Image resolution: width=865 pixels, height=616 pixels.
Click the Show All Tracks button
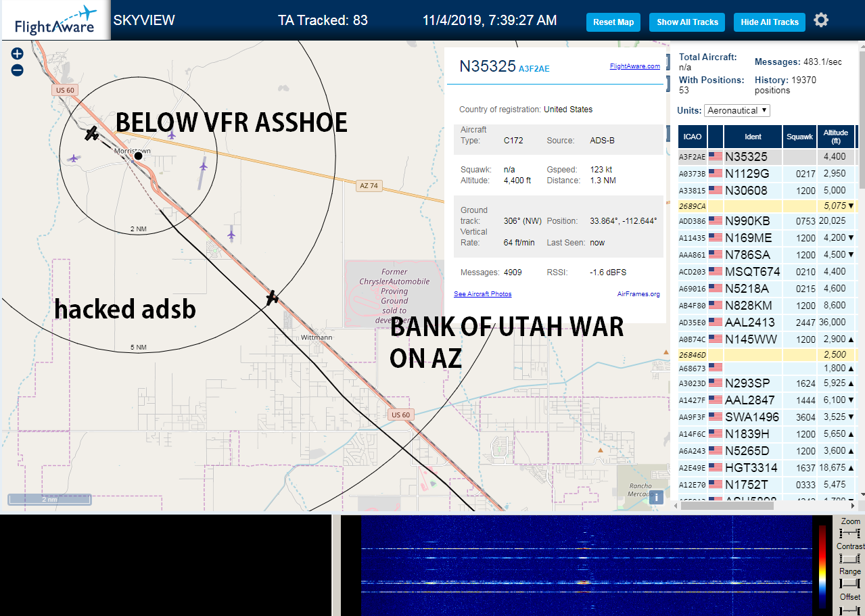tap(687, 22)
